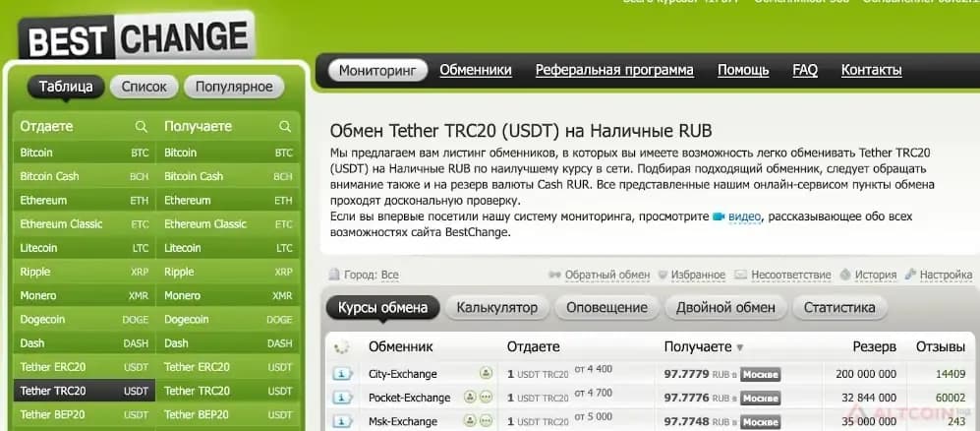Click the видео link in description
This screenshot has height=431, width=980.
tap(744, 216)
